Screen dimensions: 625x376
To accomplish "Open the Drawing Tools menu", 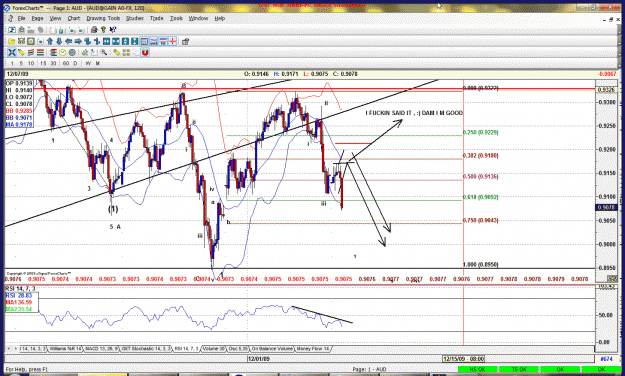I will pos(103,18).
